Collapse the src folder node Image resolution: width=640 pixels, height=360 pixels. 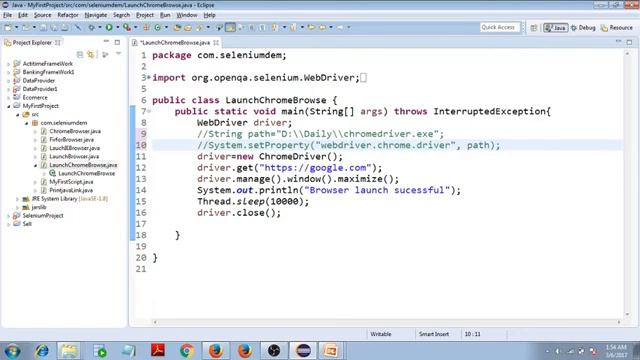pos(18,115)
